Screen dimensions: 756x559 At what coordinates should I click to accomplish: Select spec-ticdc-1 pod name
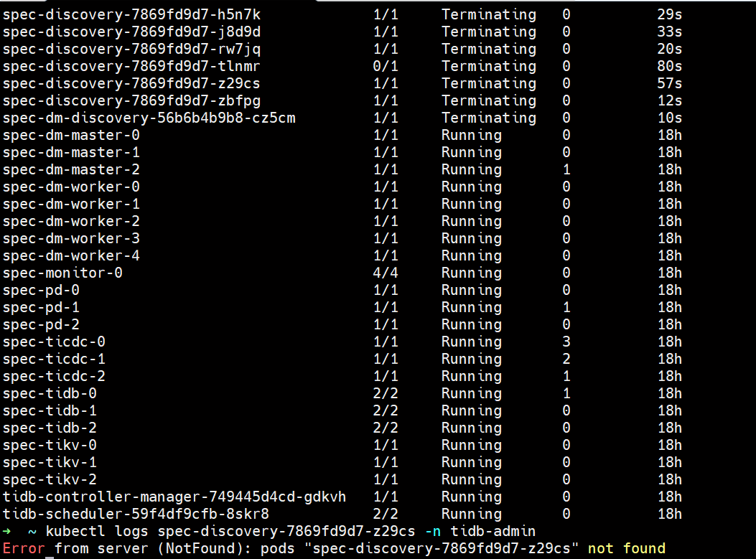point(54,360)
